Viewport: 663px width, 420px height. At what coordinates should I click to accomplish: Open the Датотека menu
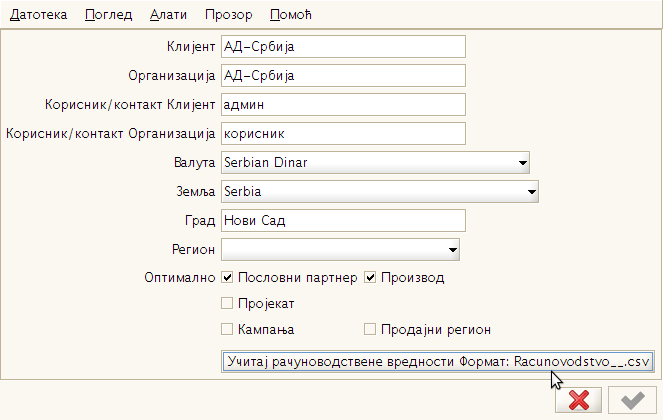(38, 16)
